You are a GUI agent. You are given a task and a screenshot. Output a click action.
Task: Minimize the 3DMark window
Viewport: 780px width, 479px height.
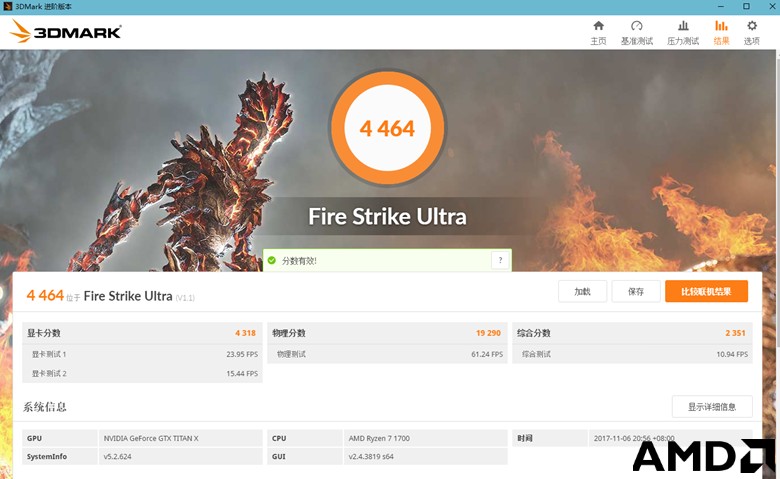[x=721, y=6]
